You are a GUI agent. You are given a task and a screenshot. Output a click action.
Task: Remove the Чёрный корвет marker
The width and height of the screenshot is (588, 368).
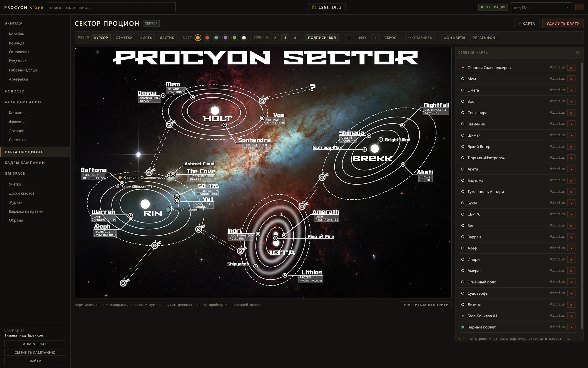[571, 327]
